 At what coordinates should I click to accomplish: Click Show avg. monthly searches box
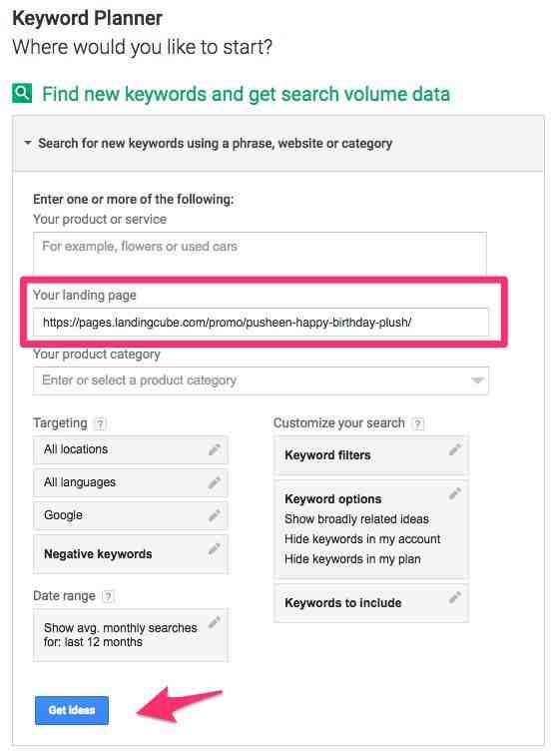click(131, 635)
